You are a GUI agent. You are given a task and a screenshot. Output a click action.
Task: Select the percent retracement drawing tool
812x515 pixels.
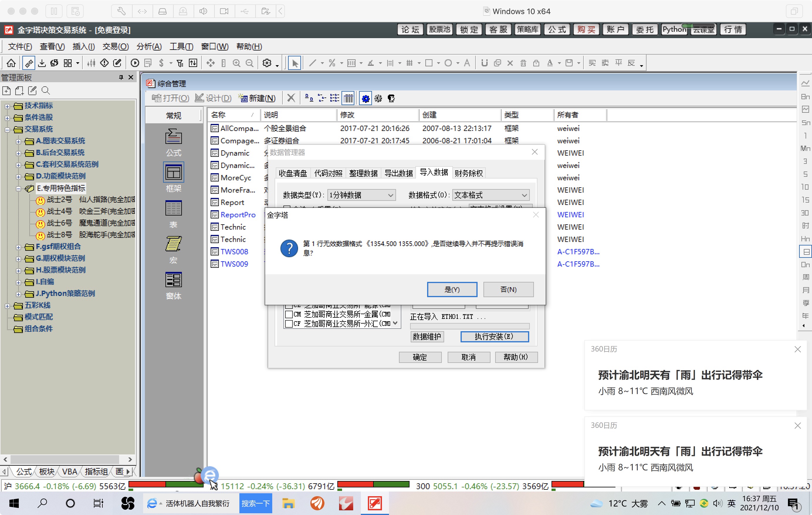(x=332, y=63)
